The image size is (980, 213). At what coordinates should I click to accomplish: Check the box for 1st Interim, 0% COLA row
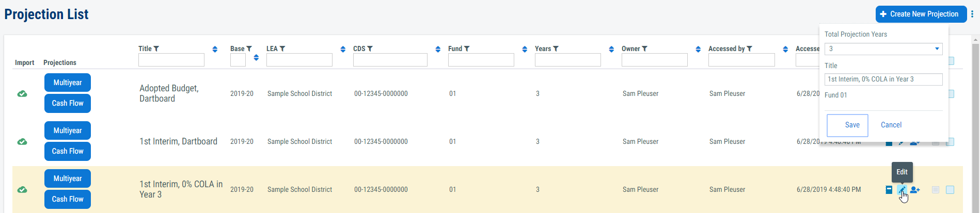pos(950,190)
